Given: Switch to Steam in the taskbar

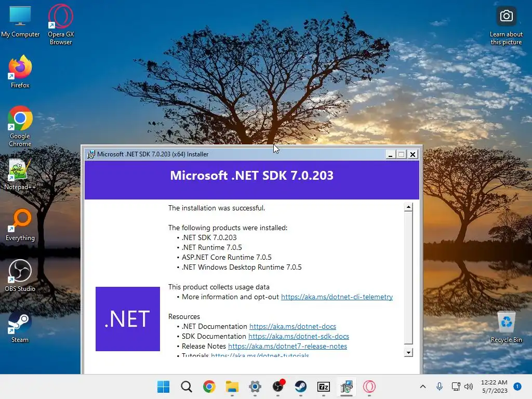Looking at the screenshot, I should pos(301,387).
